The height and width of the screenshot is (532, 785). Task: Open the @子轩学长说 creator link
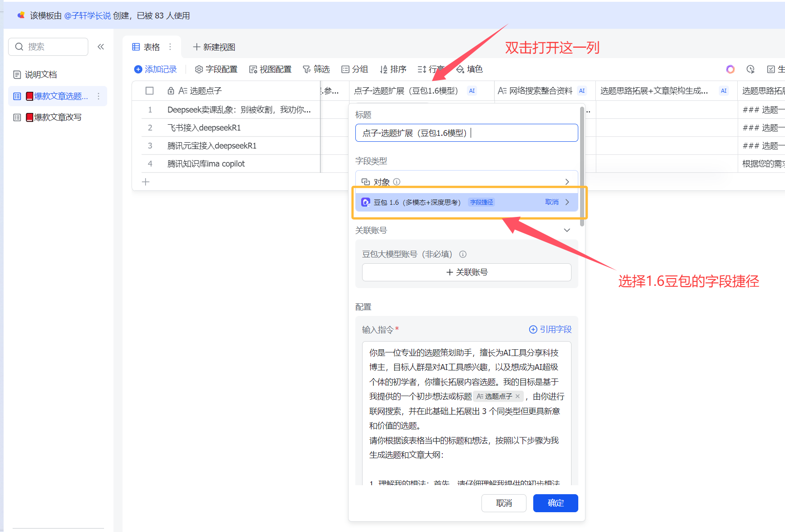87,16
